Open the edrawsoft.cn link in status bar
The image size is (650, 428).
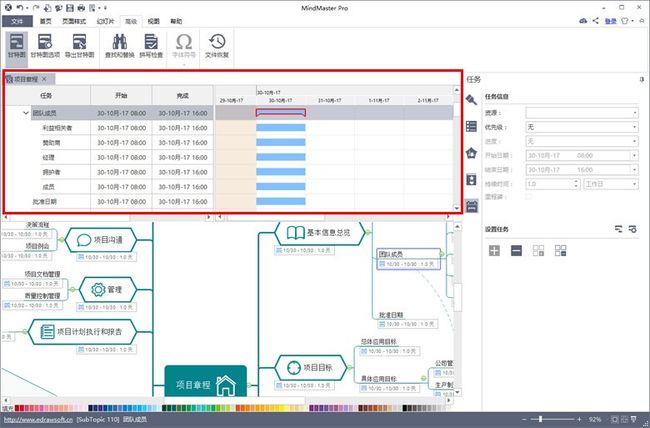38,420
